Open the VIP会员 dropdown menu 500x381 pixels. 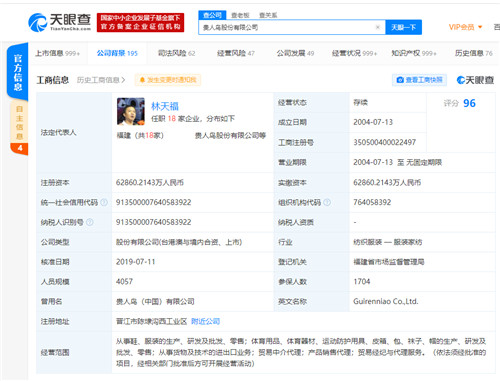(465, 27)
